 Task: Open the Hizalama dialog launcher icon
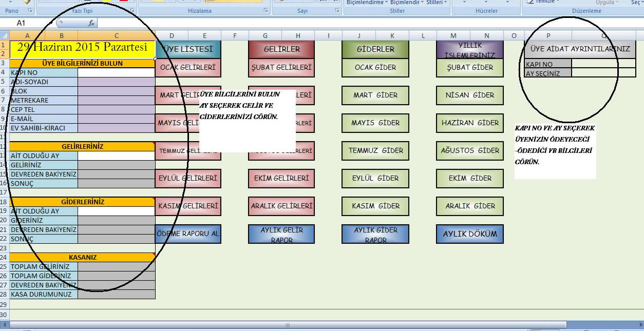(266, 10)
